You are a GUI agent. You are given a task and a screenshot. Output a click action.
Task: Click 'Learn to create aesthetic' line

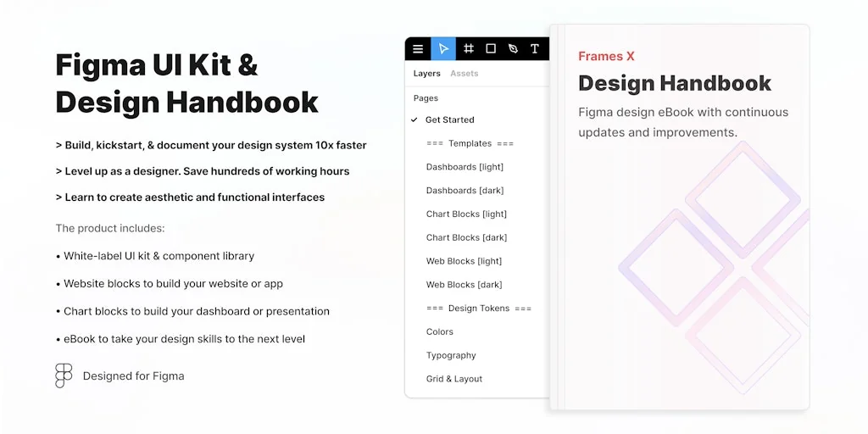pyautogui.click(x=190, y=197)
